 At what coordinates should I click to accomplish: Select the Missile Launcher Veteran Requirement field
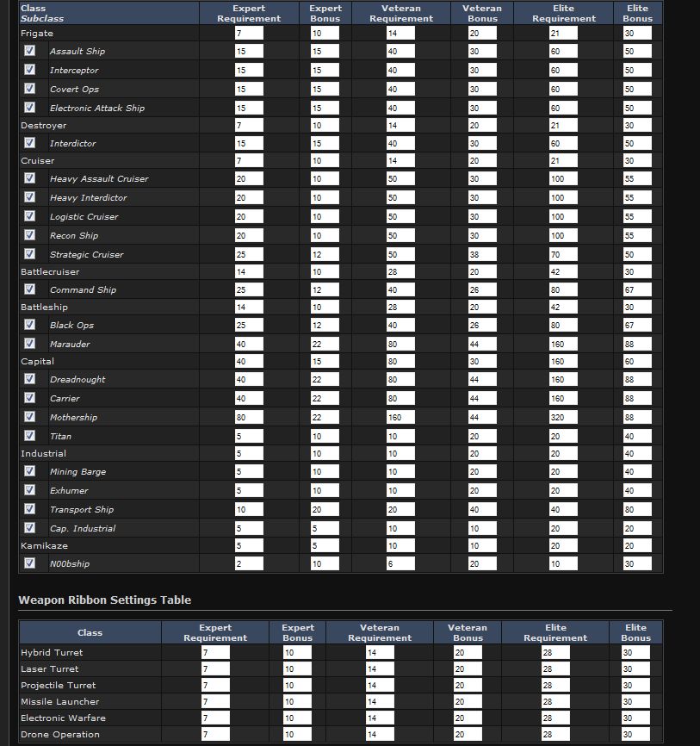click(x=380, y=702)
